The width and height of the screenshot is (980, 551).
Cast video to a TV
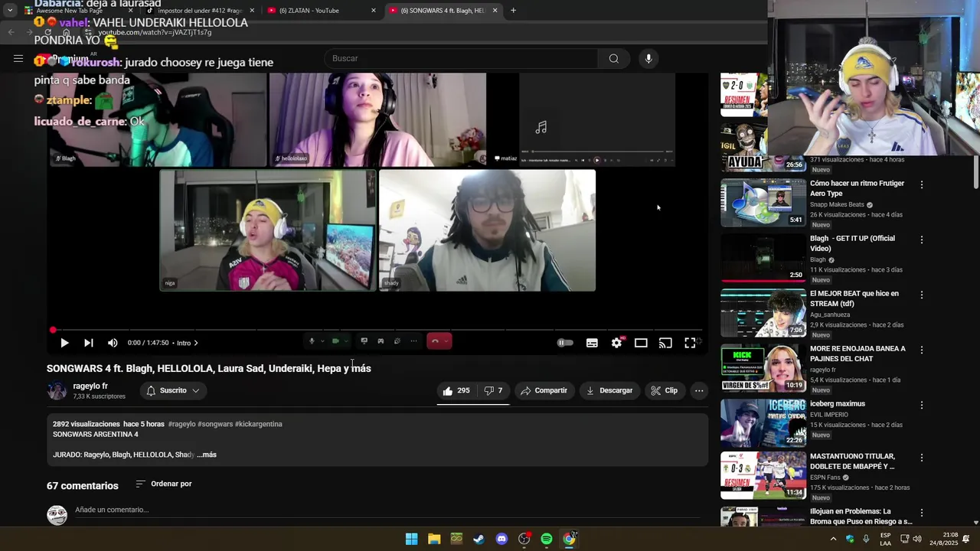click(665, 343)
